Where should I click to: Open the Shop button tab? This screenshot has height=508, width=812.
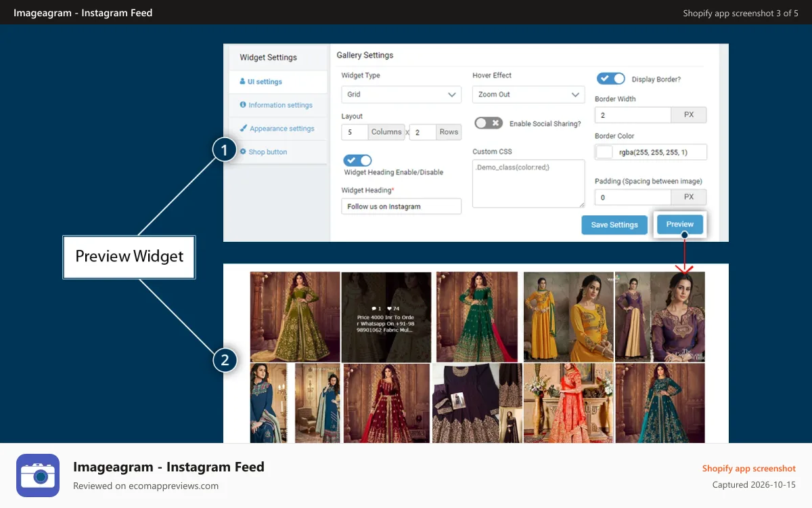click(x=278, y=152)
